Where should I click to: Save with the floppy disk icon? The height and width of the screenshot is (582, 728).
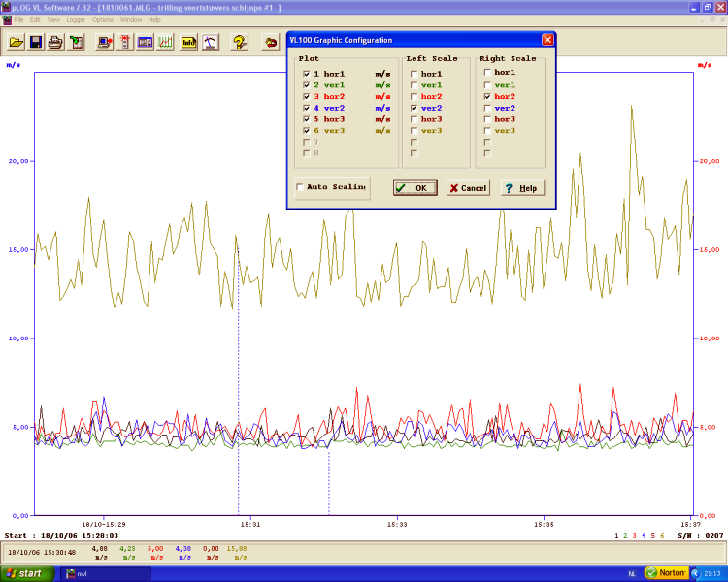click(x=36, y=43)
